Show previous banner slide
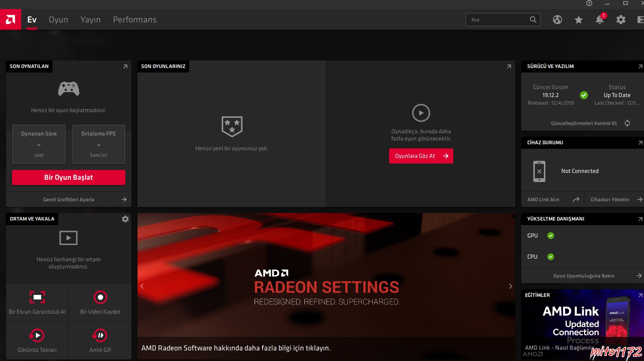Image resolution: width=644 pixels, height=361 pixels. (142, 286)
